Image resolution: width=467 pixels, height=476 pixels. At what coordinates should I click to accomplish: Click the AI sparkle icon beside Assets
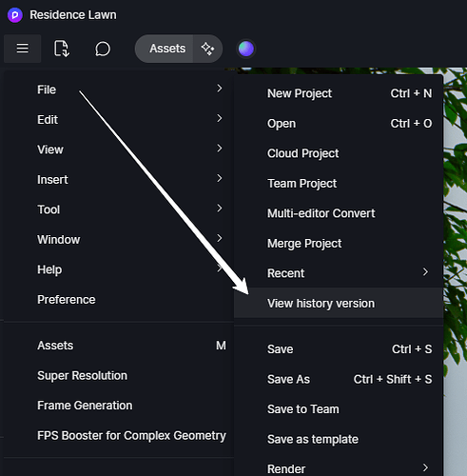[207, 49]
